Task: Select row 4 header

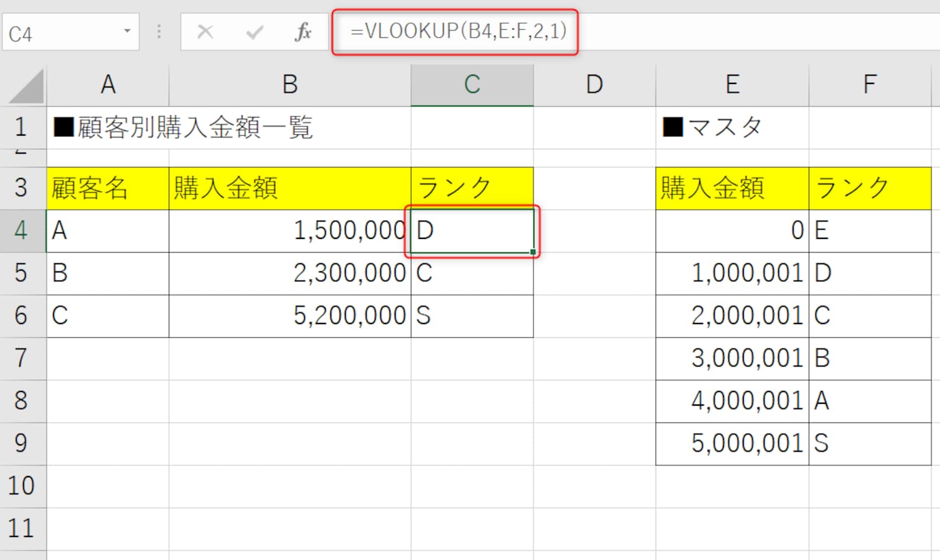Action: [22, 231]
